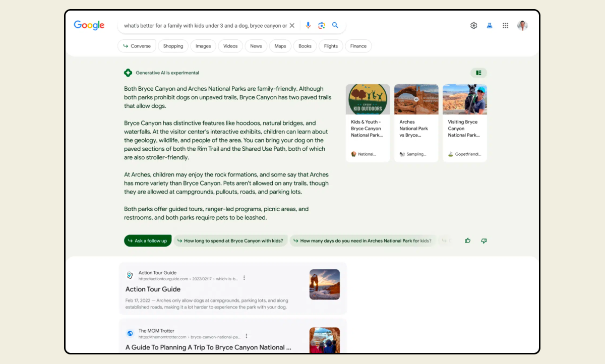Open Search Labs via the flask icon
Screen dimensions: 605x364
click(490, 25)
